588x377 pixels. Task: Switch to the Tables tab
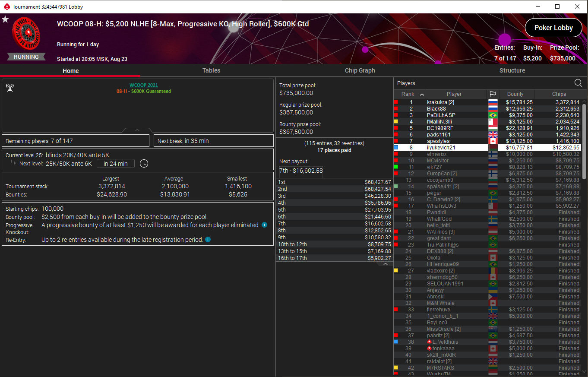click(211, 70)
